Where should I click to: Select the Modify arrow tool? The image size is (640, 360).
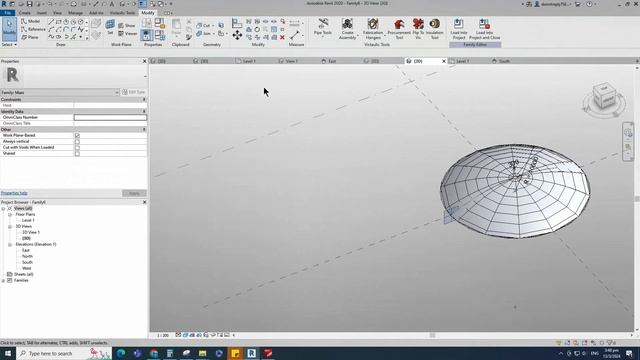click(9, 28)
